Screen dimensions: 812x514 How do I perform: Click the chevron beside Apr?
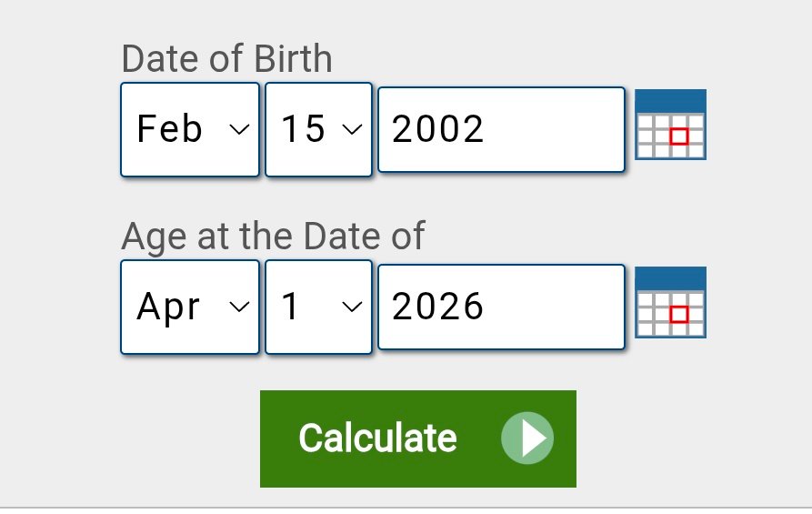click(x=239, y=307)
